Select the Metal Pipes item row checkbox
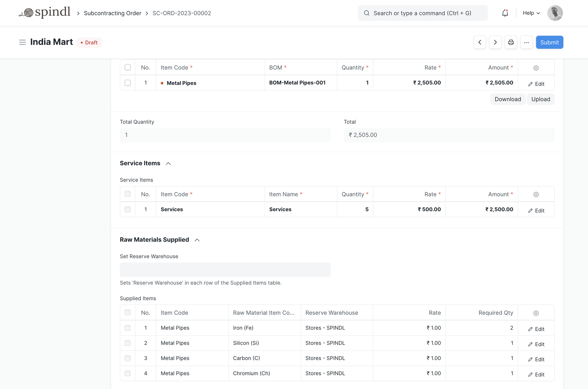The width and height of the screenshot is (588, 389). [128, 83]
